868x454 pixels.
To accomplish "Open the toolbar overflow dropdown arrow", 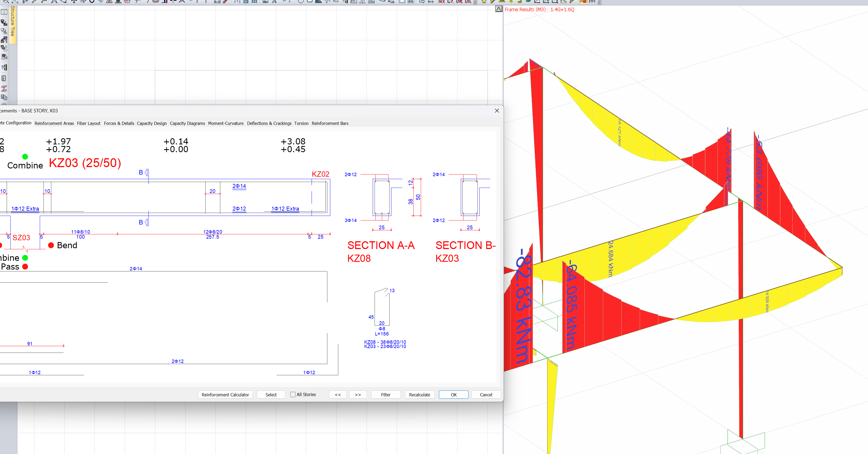I will pos(475,3).
